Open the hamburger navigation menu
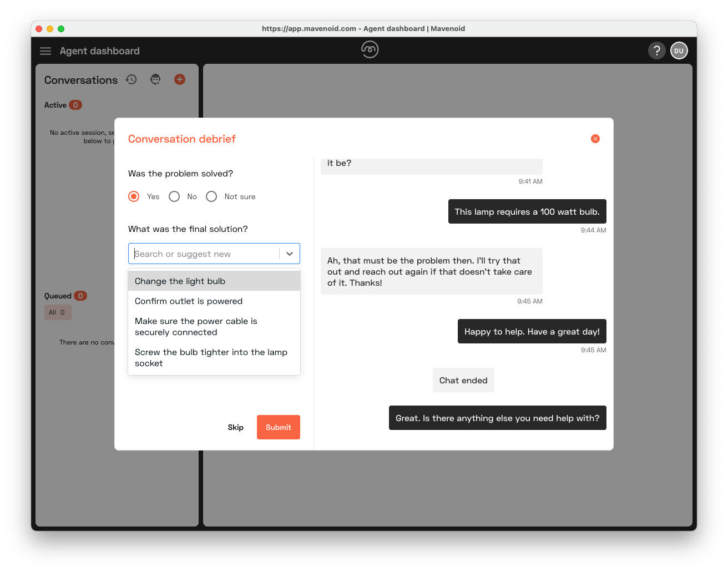The width and height of the screenshot is (728, 572). [x=46, y=51]
